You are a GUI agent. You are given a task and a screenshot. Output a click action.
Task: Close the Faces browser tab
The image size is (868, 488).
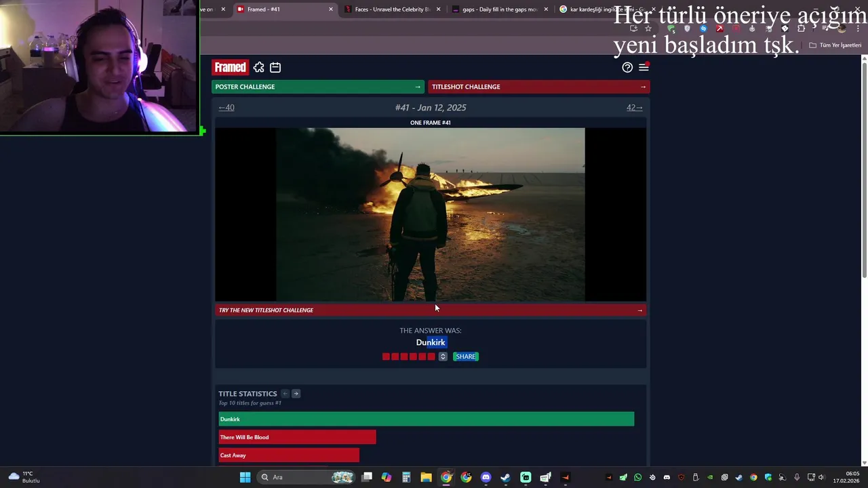pos(438,9)
